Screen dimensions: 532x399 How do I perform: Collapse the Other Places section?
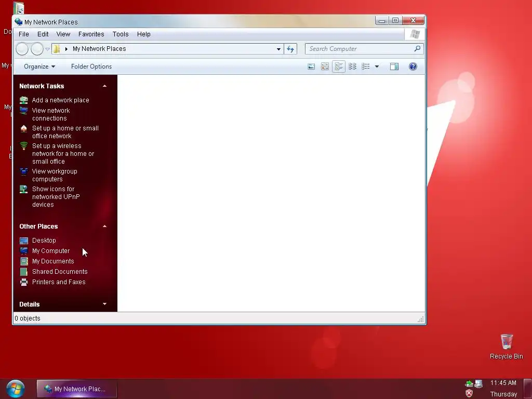(104, 227)
